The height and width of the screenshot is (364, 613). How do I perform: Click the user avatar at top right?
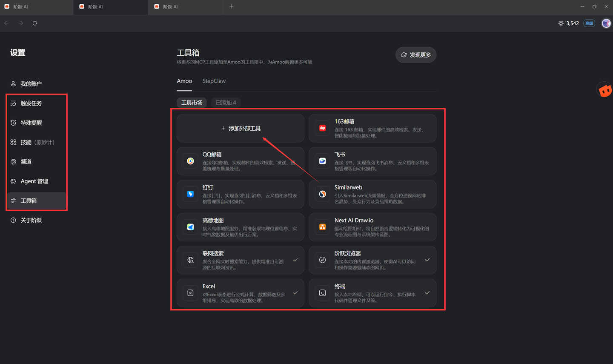[x=606, y=23]
